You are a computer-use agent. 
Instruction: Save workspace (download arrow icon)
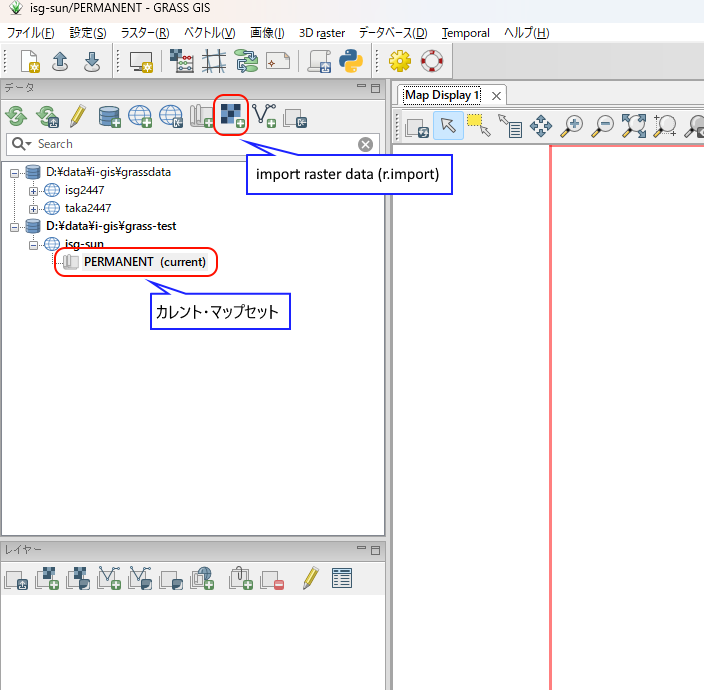(x=92, y=61)
